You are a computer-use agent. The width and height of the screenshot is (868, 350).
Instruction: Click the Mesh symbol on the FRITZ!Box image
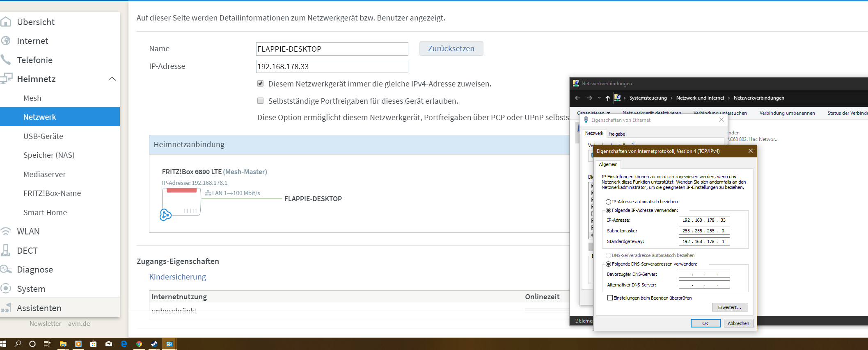[165, 215]
